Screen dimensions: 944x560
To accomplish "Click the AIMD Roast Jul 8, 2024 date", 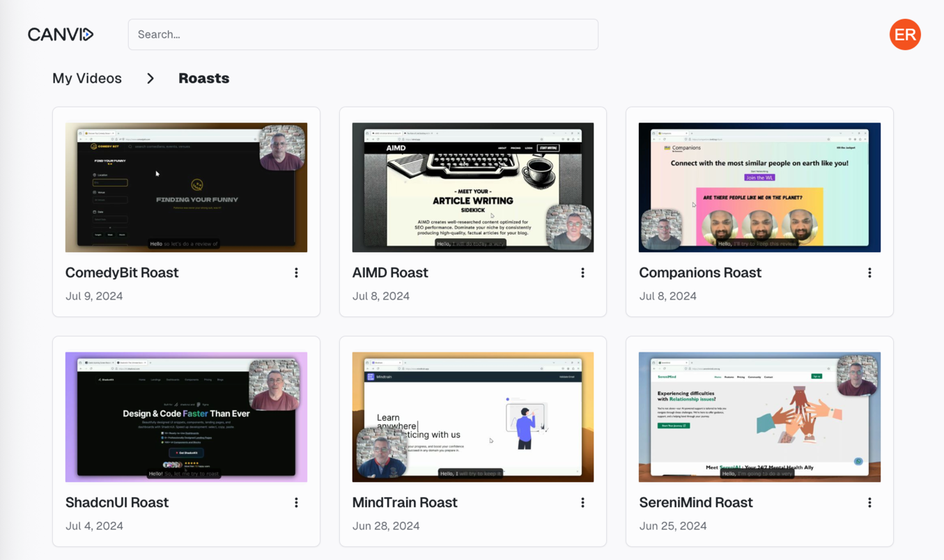I will 381,296.
